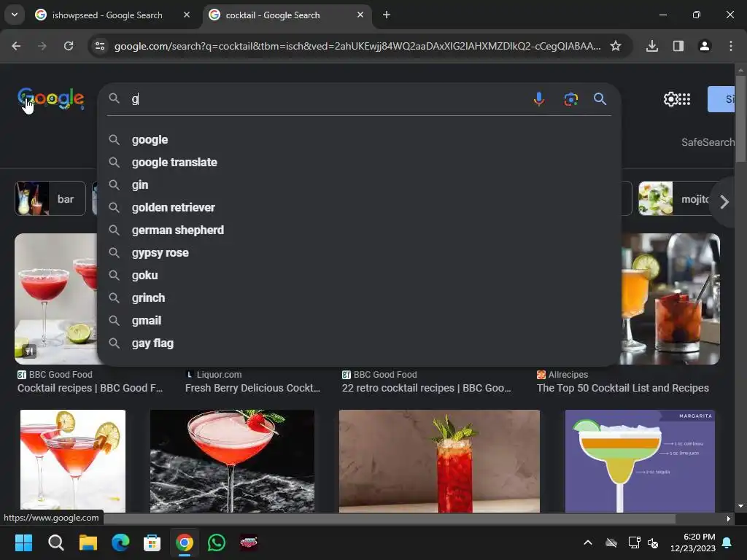747x560 pixels.
Task: Click into the search input field
Action: tap(329, 99)
